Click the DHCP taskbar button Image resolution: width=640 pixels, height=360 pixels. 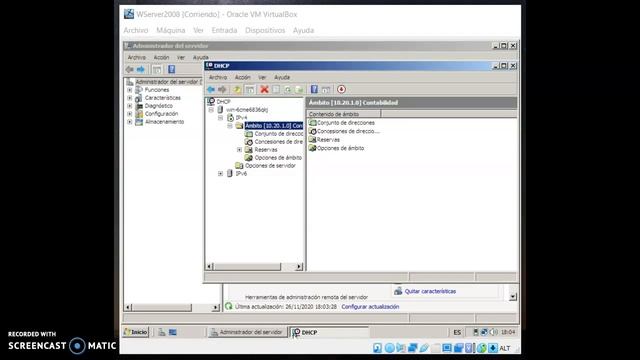click(x=329, y=332)
